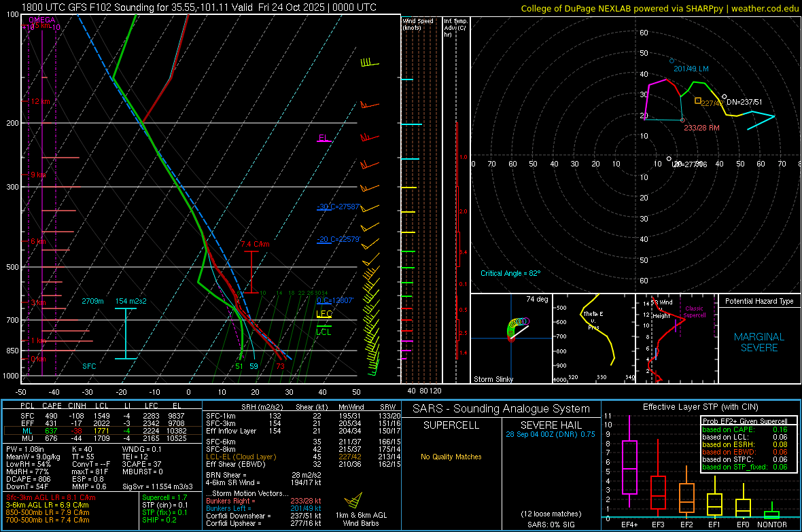The height and width of the screenshot is (532, 802).
Task: Click the 'Critical Angle = 82°' text
Action: coord(510,273)
